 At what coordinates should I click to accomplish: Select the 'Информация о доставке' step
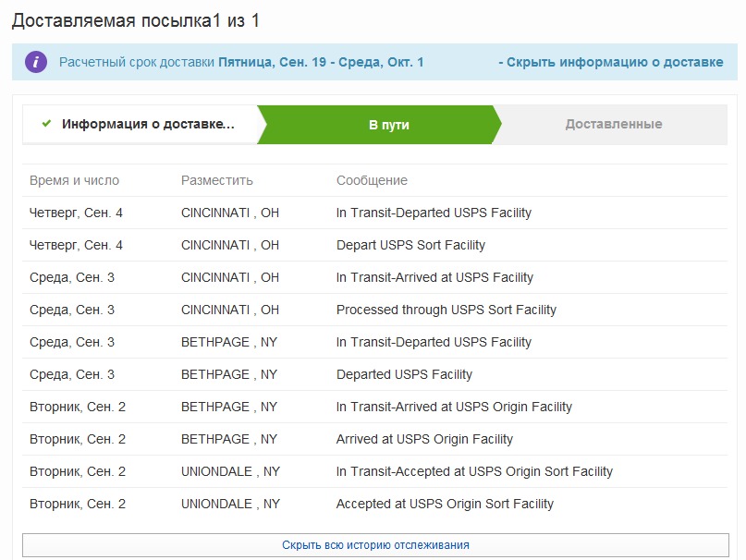148,124
